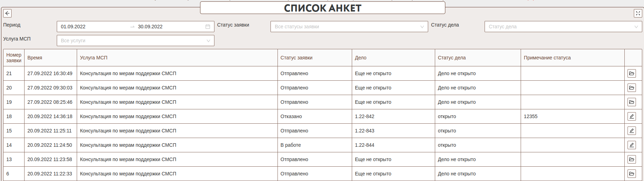The height and width of the screenshot is (181, 644).
Task: Open folder icon for application 6
Action: (631, 174)
